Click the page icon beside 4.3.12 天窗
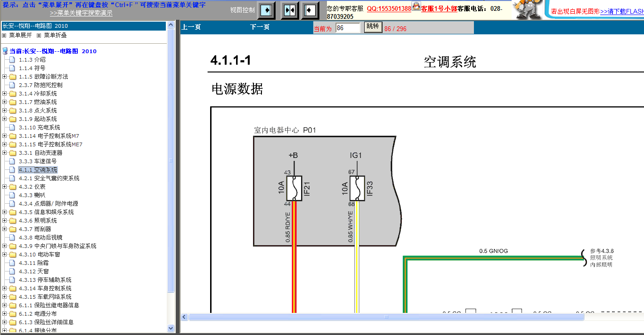The height and width of the screenshot is (335, 644). pos(13,271)
